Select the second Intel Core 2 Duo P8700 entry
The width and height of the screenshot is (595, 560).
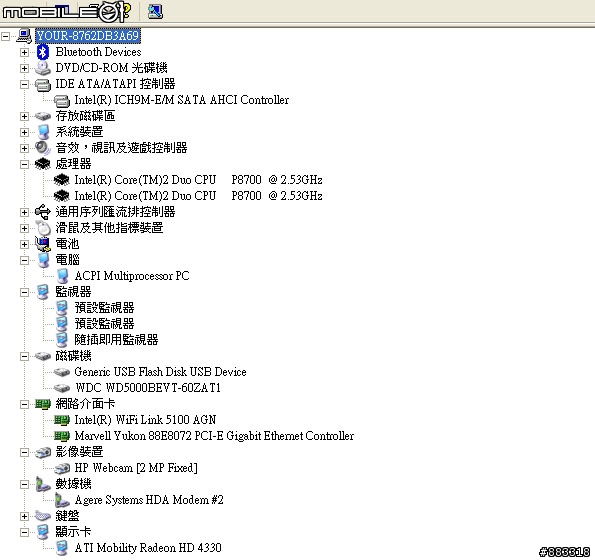point(198,196)
